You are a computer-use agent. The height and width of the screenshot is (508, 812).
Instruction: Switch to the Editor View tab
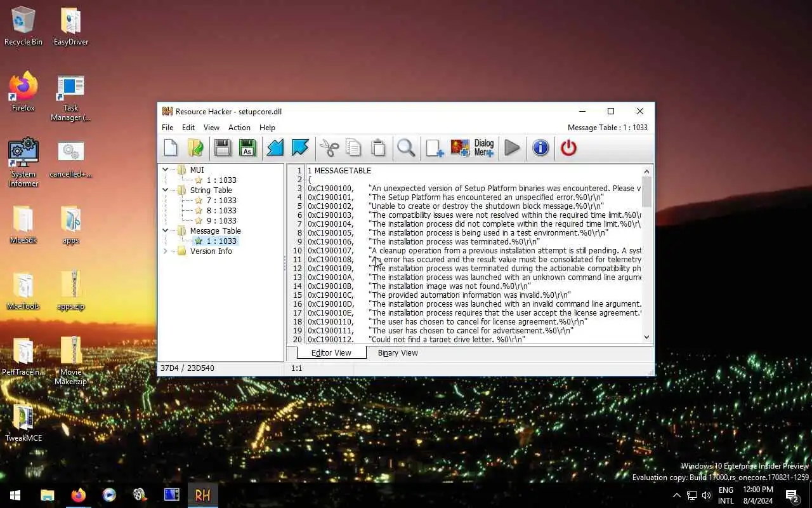pos(331,352)
